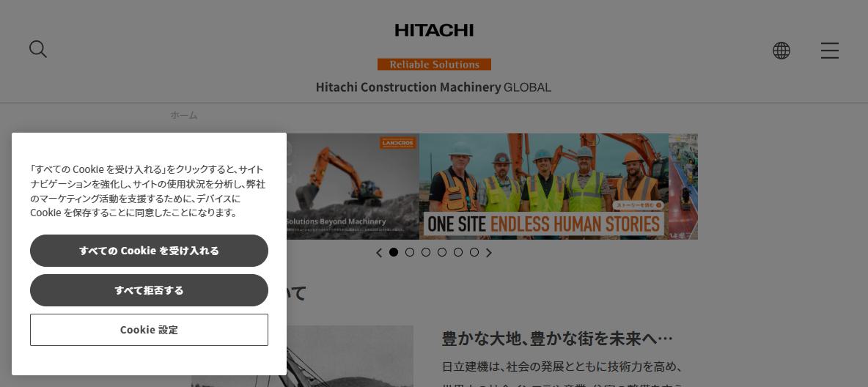Click すべて拒否する reject all button
The image size is (868, 387).
(149, 290)
